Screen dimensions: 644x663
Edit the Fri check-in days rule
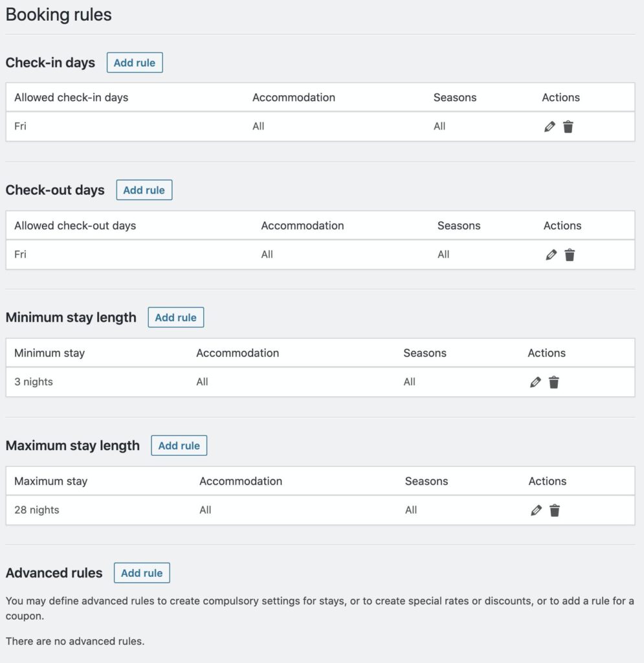pos(550,126)
